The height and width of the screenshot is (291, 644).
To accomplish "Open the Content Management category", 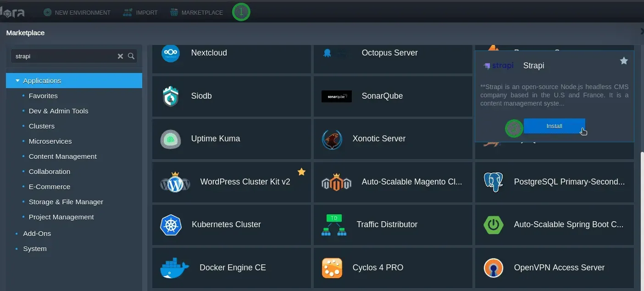I will (62, 157).
